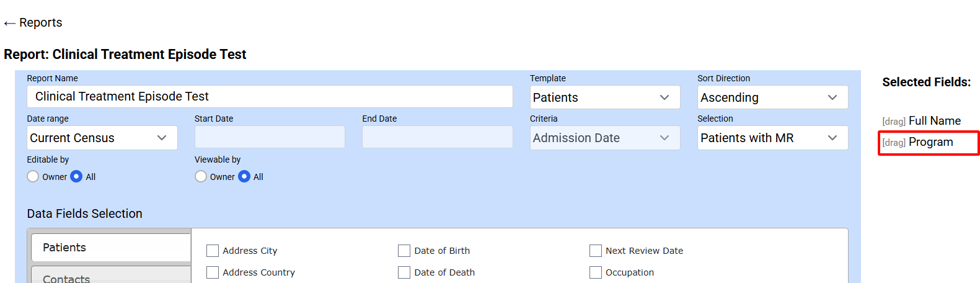Click the Report Name input field
The height and width of the screenshot is (283, 980).
pyautogui.click(x=270, y=97)
